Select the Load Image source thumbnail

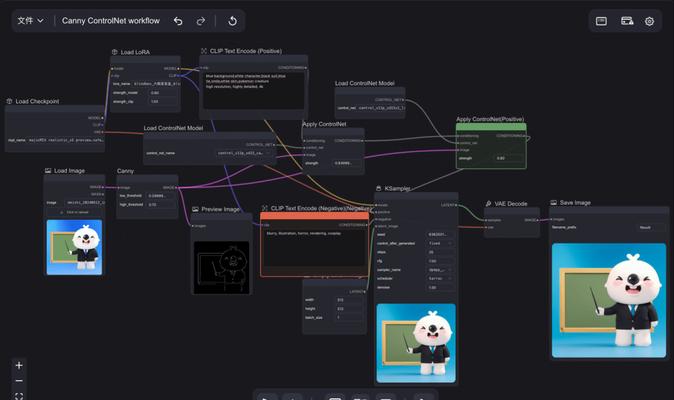point(74,247)
